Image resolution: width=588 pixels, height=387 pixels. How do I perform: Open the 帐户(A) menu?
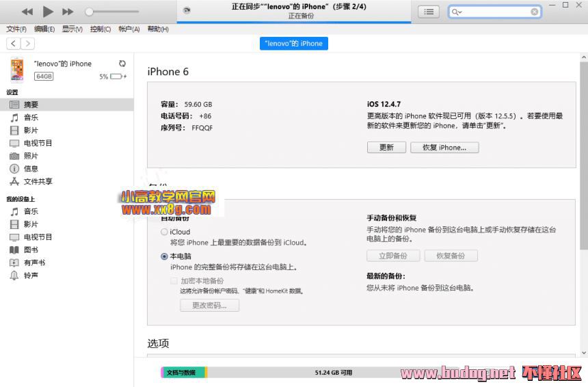tap(129, 29)
